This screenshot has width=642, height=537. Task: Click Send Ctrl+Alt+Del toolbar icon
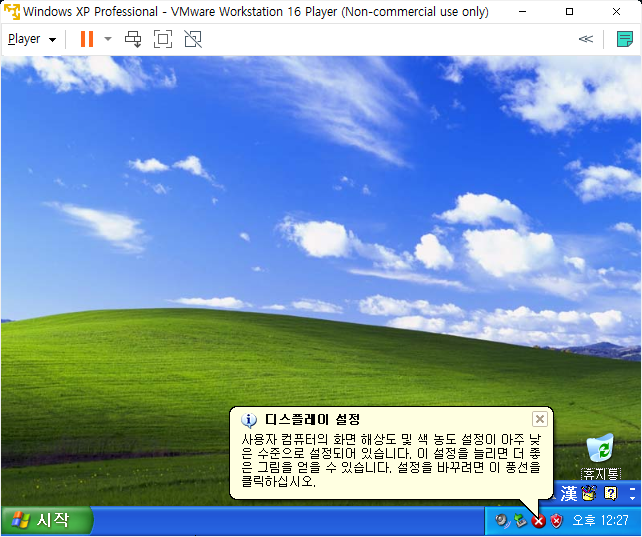pyautogui.click(x=133, y=39)
